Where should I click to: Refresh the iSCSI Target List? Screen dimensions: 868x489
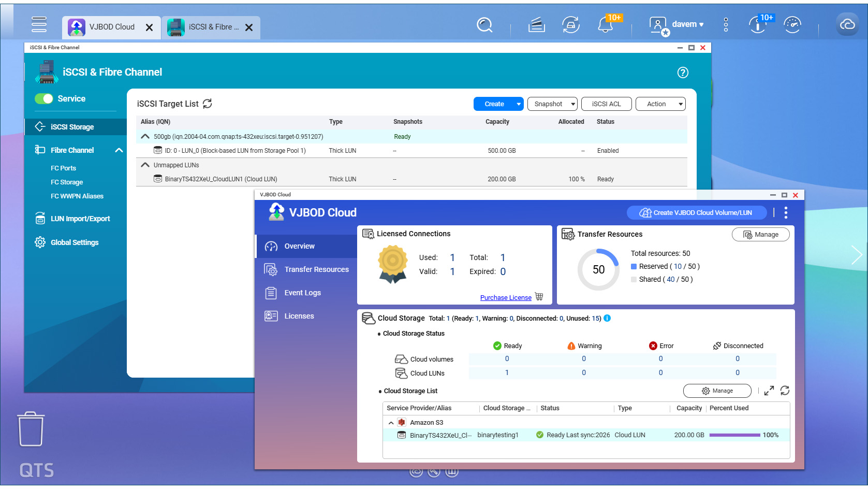coord(208,104)
